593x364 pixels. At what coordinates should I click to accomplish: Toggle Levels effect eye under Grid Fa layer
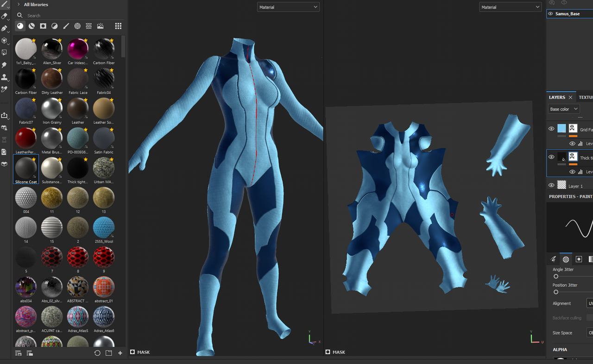[x=573, y=144]
